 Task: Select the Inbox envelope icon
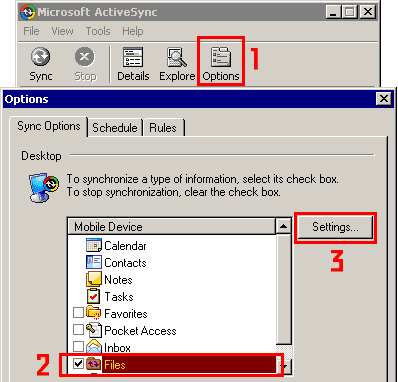(x=94, y=347)
